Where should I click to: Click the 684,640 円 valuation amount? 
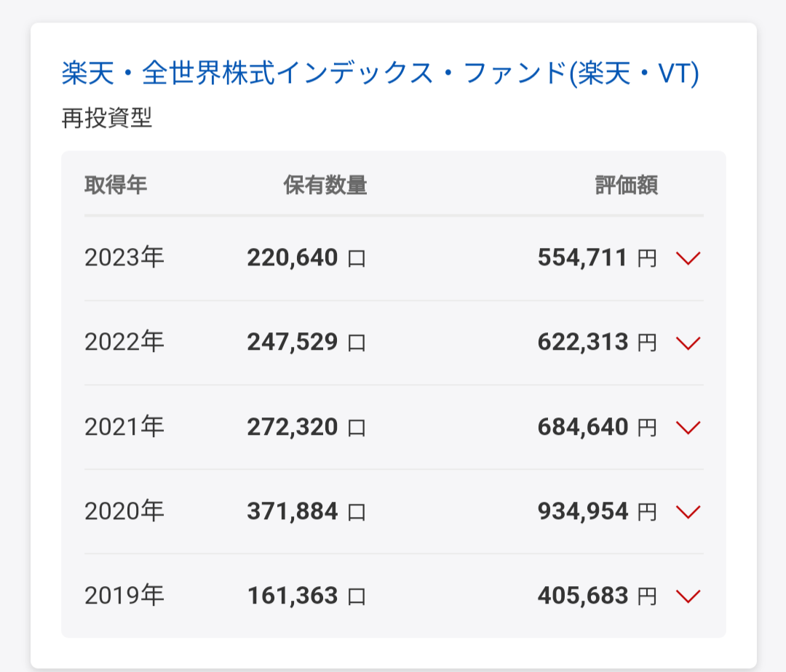tap(597, 427)
